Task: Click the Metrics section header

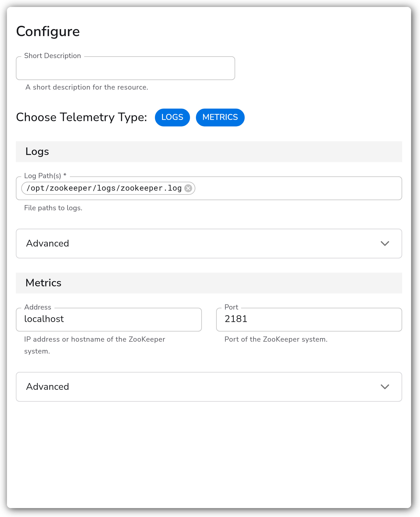Action: tap(209, 283)
